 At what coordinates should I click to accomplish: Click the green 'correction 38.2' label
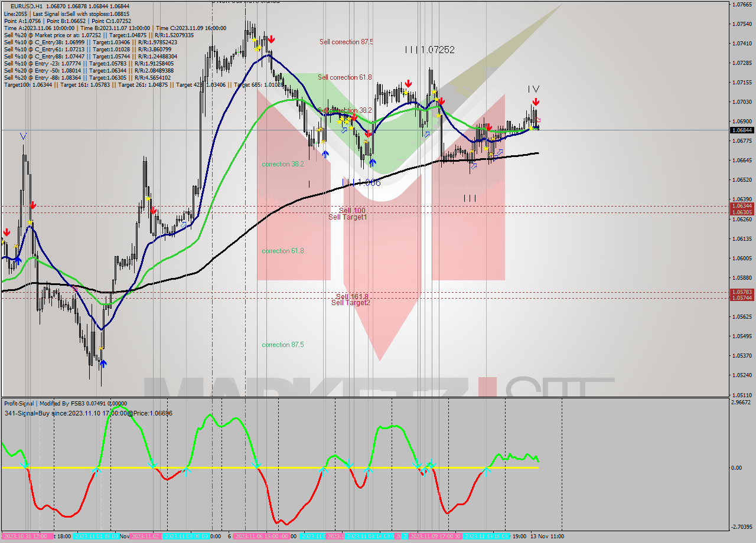click(x=283, y=164)
